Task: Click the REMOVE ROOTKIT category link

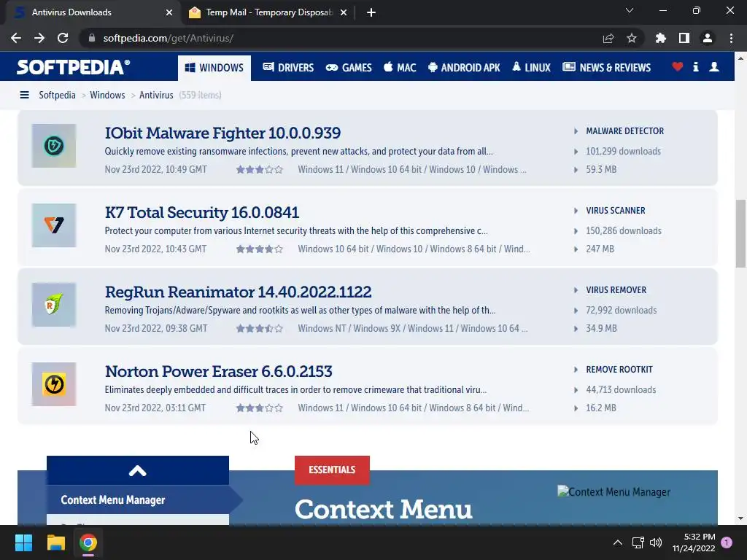Action: [619, 370]
